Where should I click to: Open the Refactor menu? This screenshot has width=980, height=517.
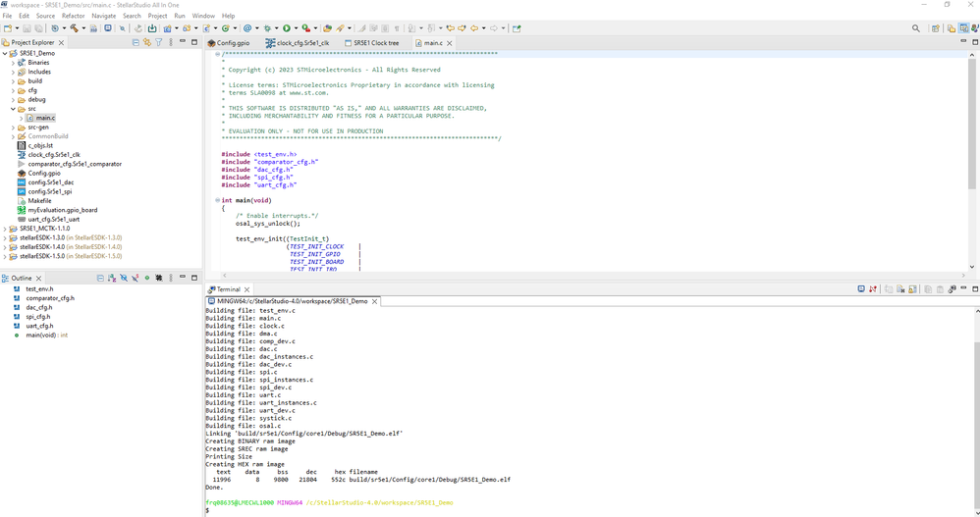pyautogui.click(x=73, y=16)
